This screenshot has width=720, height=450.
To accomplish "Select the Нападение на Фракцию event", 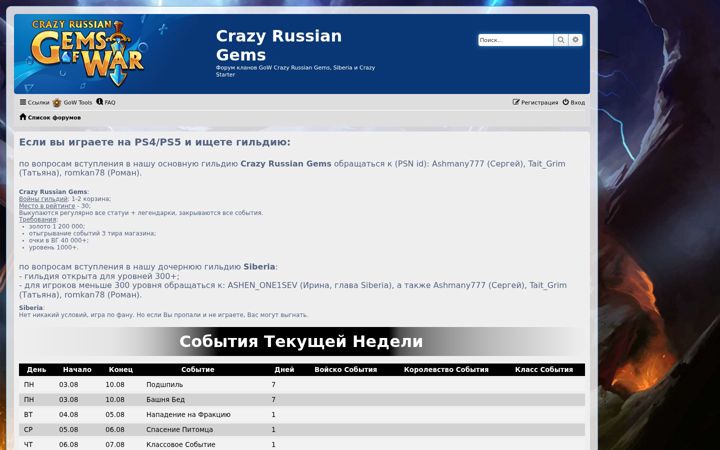I will coord(188,415).
